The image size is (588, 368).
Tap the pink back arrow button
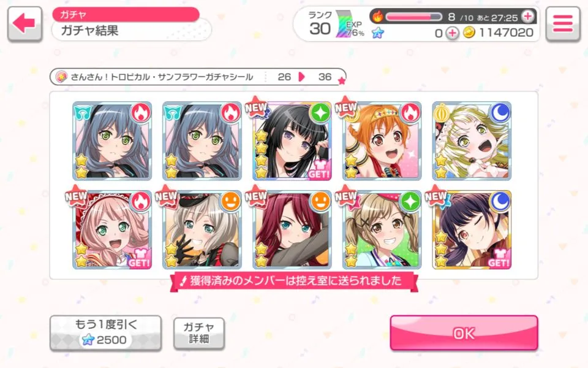click(24, 24)
